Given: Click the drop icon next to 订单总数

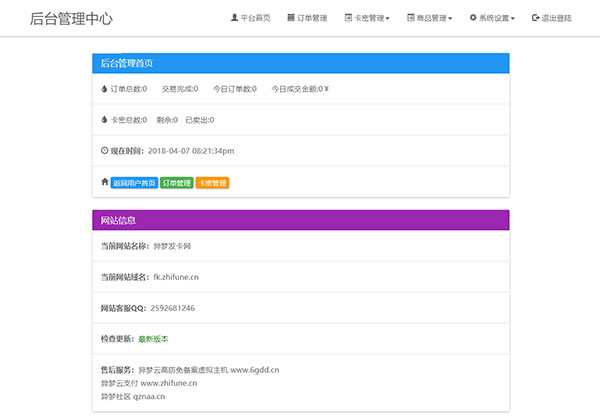Looking at the screenshot, I should [104, 89].
